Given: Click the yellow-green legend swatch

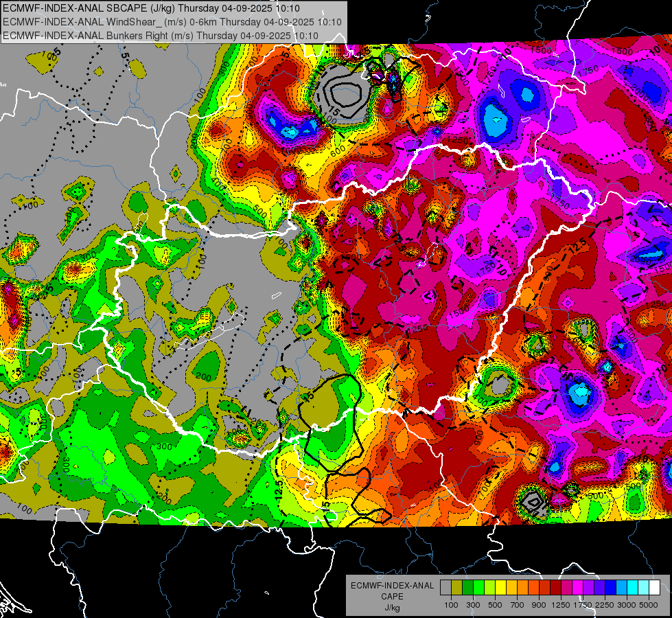Looking at the screenshot, I should pos(490,587).
